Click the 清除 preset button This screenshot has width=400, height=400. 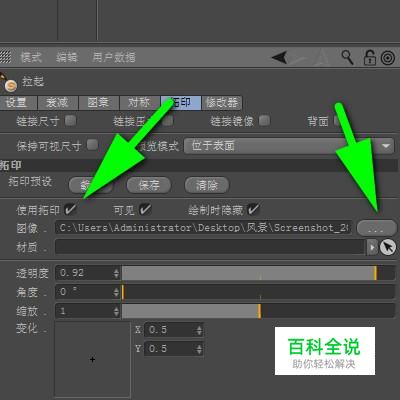[207, 185]
